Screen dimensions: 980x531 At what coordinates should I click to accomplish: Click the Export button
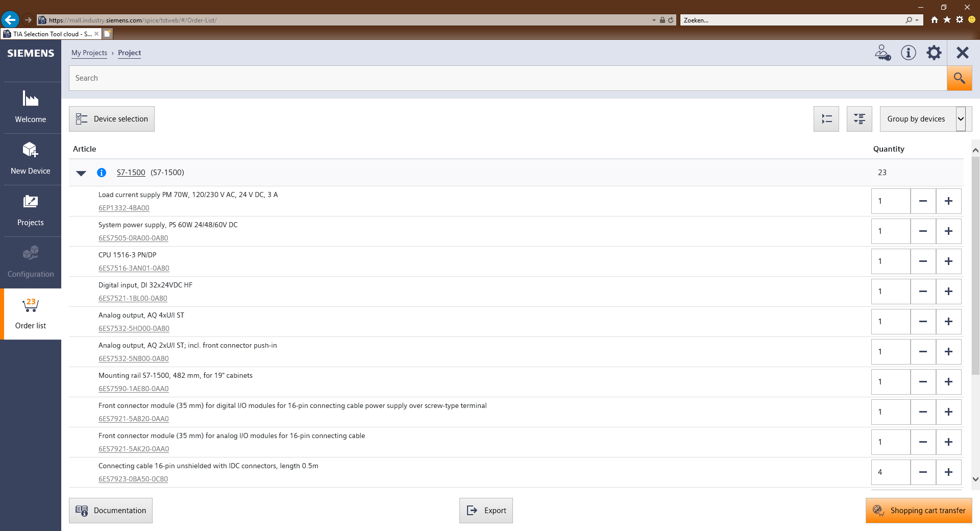(486, 511)
